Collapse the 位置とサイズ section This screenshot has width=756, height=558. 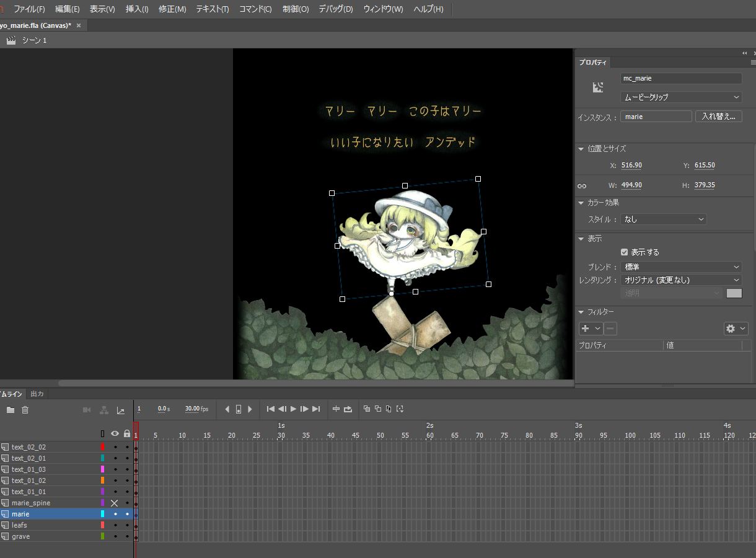[581, 149]
